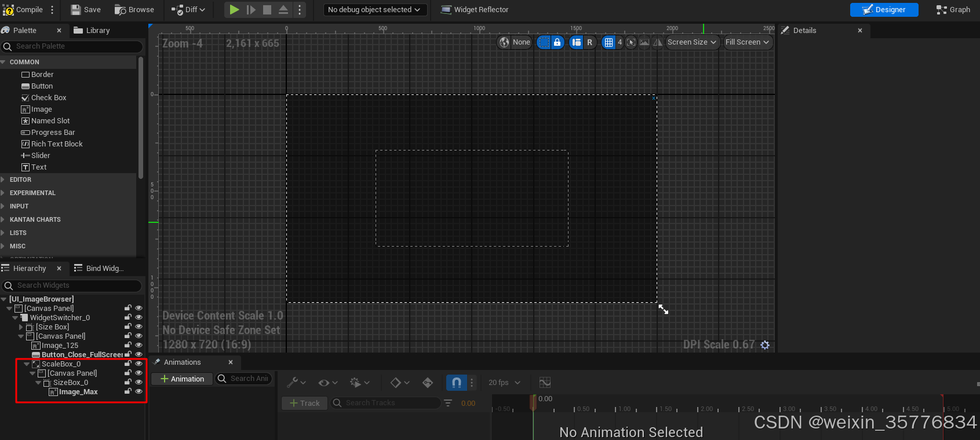Open Fill Screen dropdown
The width and height of the screenshot is (980, 440).
(747, 42)
